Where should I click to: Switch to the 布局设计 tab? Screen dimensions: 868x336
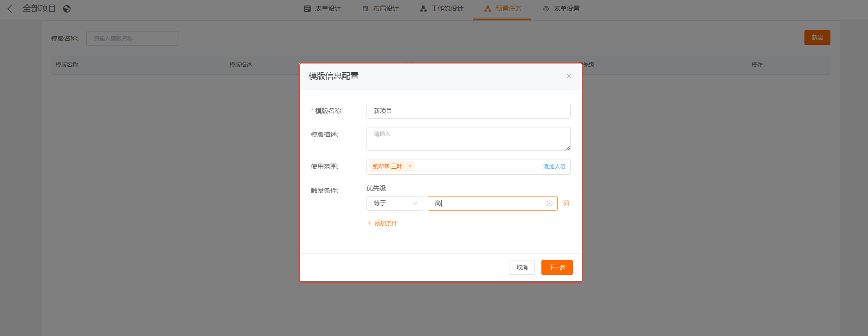(x=380, y=9)
